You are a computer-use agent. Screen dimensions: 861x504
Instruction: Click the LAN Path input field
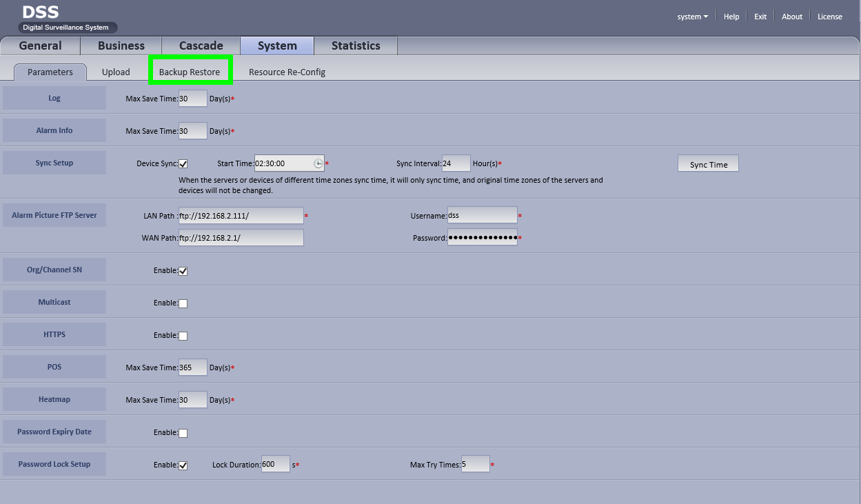coord(241,216)
